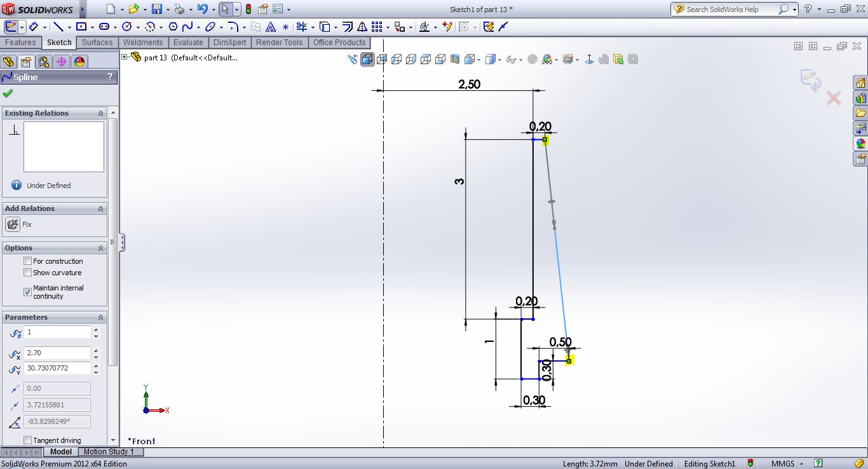The width and height of the screenshot is (868, 469).
Task: Select the Line sketch tool
Action: click(x=58, y=27)
